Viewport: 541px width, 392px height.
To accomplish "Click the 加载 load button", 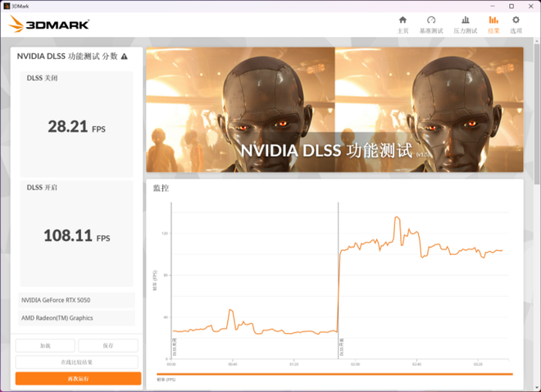I will point(45,346).
